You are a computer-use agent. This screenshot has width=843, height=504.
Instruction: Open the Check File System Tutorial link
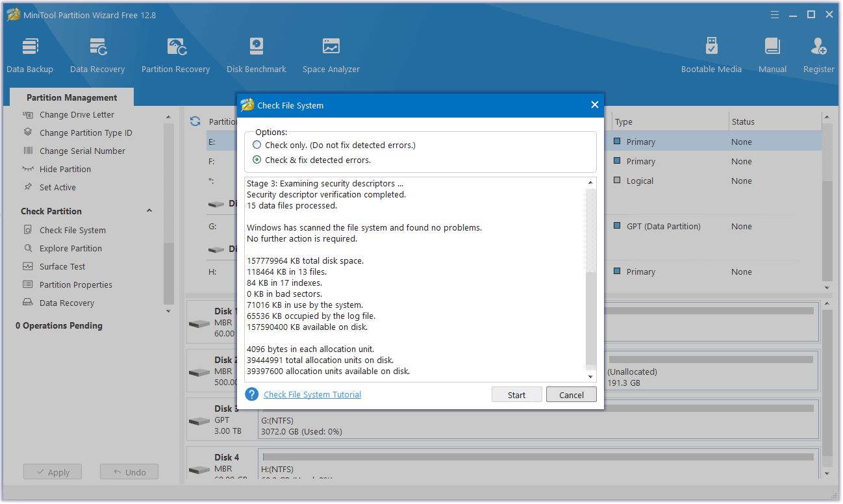tap(312, 395)
